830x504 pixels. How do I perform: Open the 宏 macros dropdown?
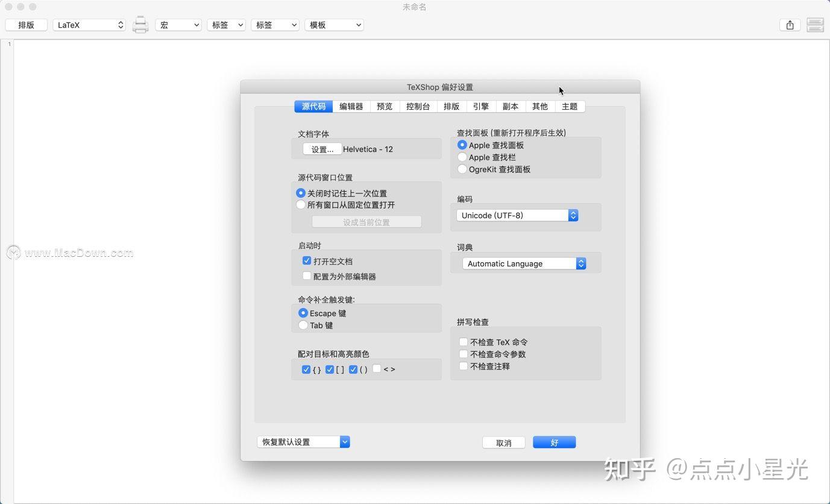click(x=178, y=25)
